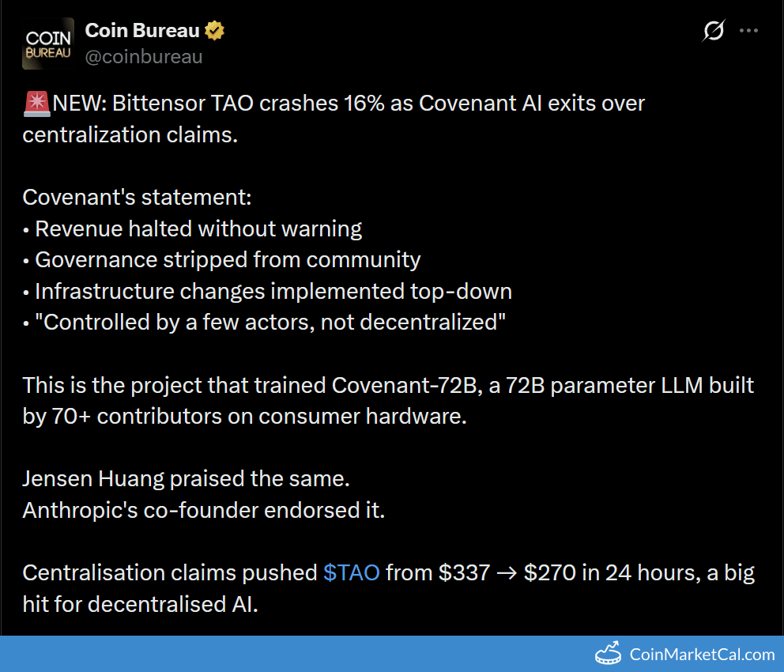Click the Coin Bureau display name
The width and height of the screenshot is (784, 672).
142,31
